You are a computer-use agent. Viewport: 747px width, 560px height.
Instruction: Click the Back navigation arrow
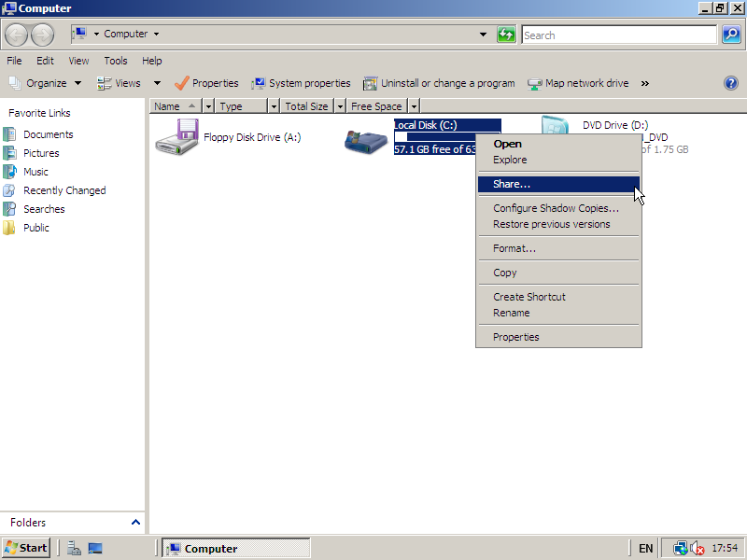[17, 35]
